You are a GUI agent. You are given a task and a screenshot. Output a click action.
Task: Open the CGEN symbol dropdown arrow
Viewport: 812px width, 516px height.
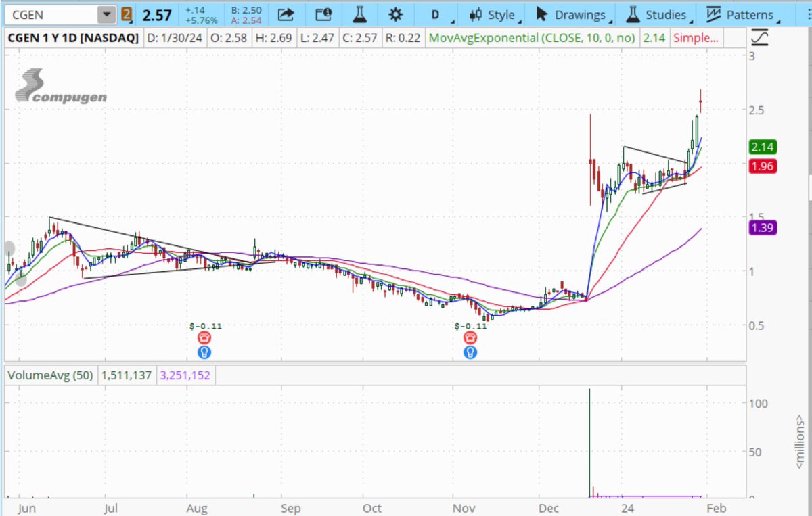107,14
